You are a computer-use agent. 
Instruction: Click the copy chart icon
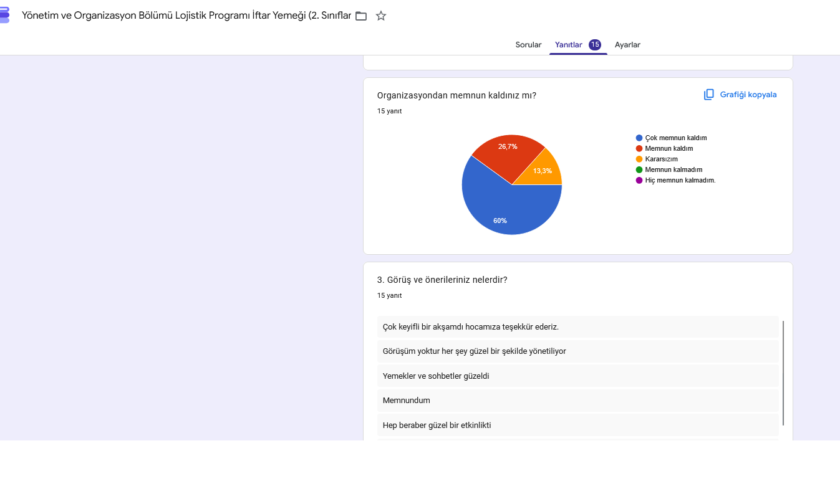point(708,95)
